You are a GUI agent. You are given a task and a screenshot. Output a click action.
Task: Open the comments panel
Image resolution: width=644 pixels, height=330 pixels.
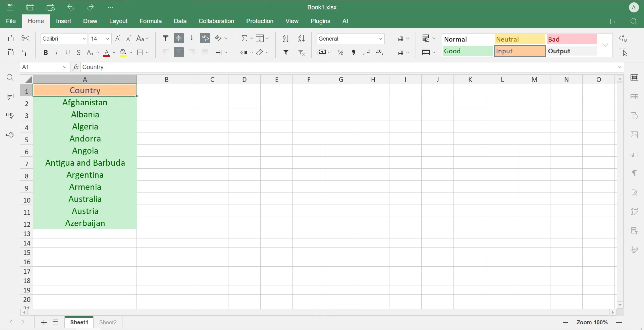coord(10,97)
